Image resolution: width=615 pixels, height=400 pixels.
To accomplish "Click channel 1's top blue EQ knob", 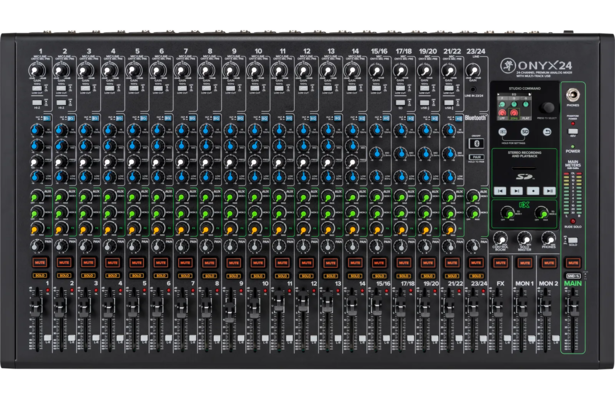I will [x=36, y=130].
